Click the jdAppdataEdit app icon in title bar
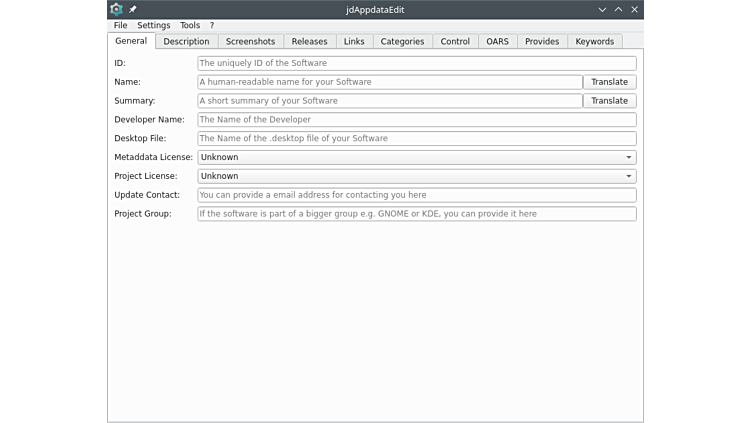The image size is (752, 423). pos(116,9)
